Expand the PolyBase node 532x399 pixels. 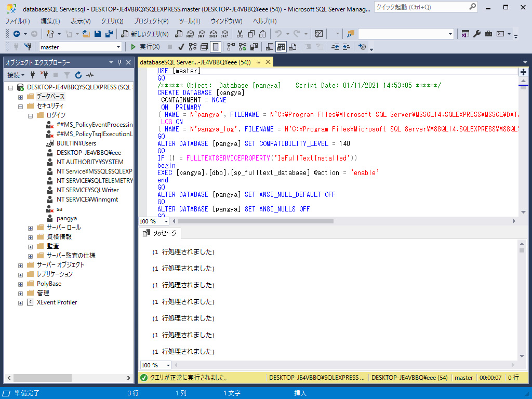(x=20, y=284)
